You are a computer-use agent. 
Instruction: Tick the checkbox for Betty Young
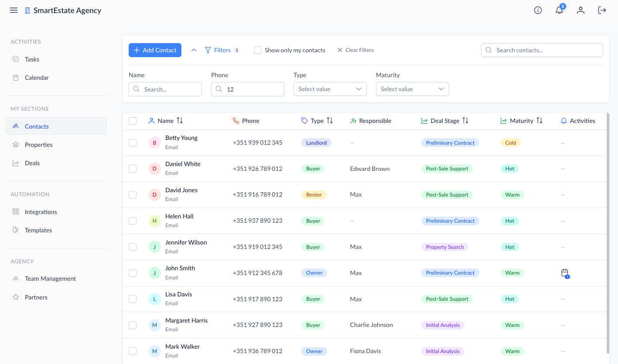coord(133,143)
